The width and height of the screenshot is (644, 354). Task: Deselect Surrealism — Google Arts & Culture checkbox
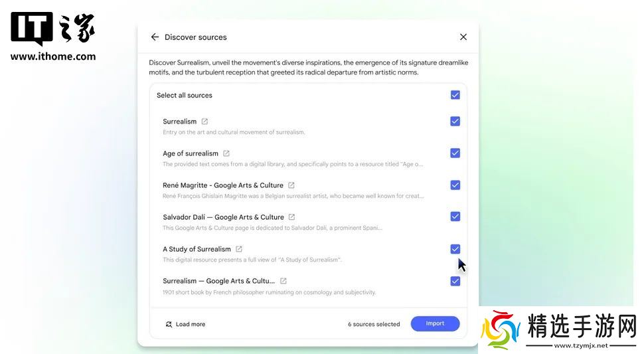pyautogui.click(x=455, y=281)
